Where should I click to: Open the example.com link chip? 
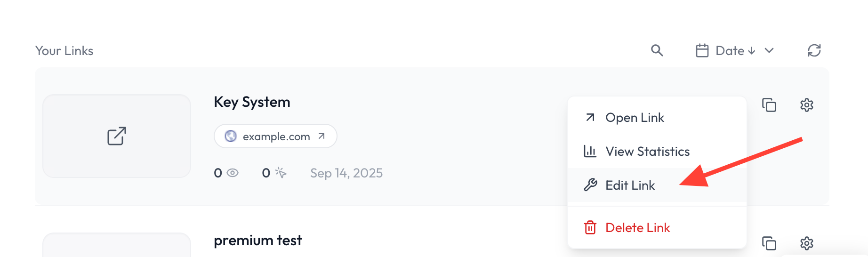coord(275,136)
